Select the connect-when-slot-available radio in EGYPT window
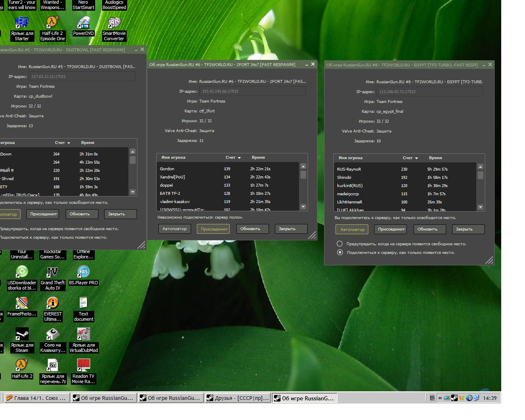 tap(340, 252)
